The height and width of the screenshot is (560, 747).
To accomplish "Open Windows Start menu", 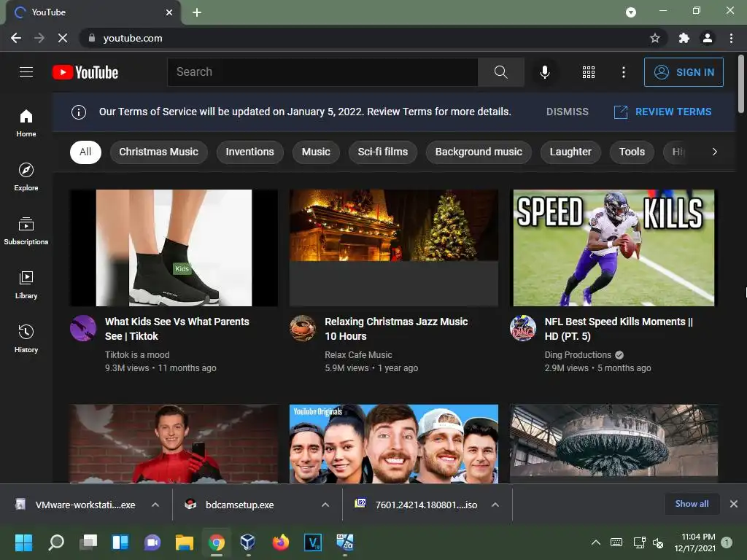I will click(x=23, y=542).
